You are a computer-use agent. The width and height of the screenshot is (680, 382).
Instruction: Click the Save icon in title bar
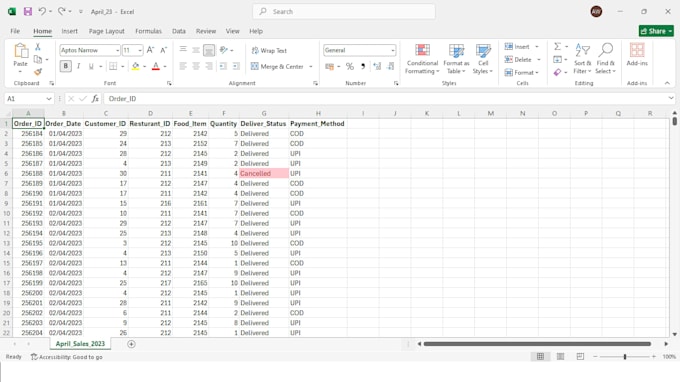coord(28,12)
